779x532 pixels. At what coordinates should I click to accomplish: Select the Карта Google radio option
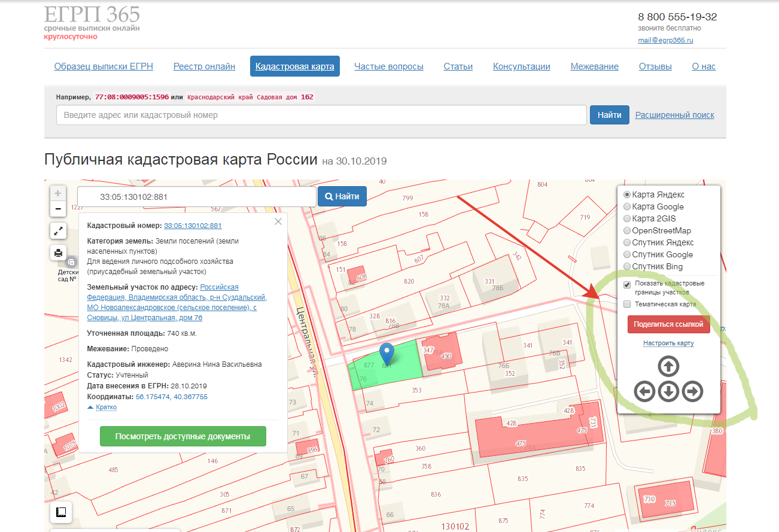point(627,206)
